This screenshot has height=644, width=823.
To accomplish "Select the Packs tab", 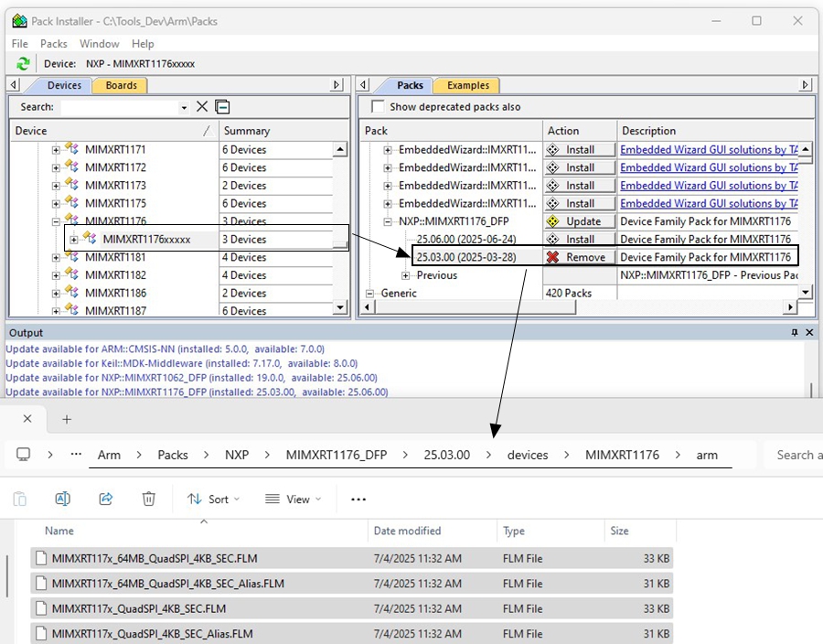I will point(410,85).
